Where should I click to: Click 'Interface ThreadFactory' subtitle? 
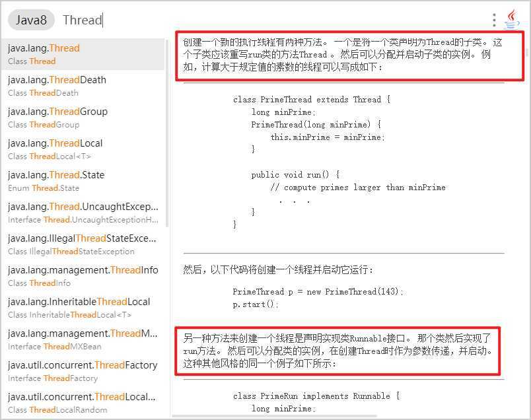coord(53,378)
